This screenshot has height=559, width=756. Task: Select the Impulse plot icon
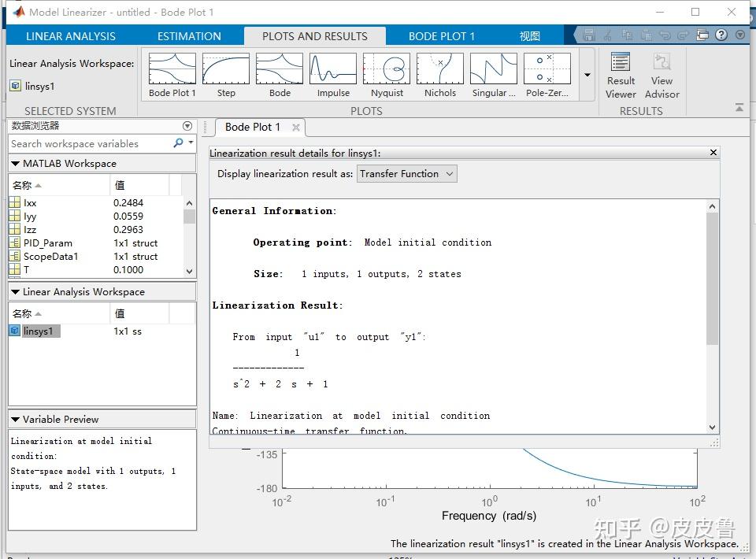pyautogui.click(x=332, y=69)
